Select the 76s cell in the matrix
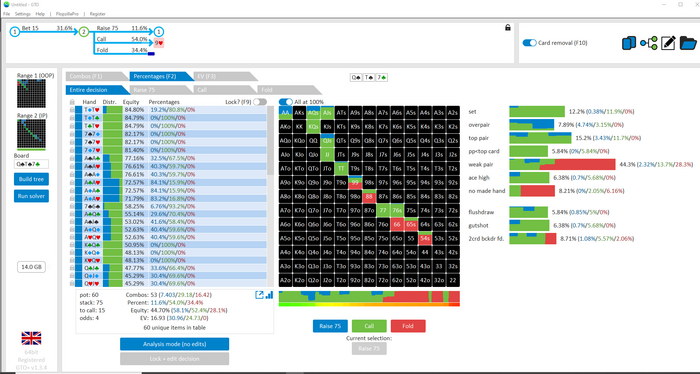700x374 pixels. point(397,210)
